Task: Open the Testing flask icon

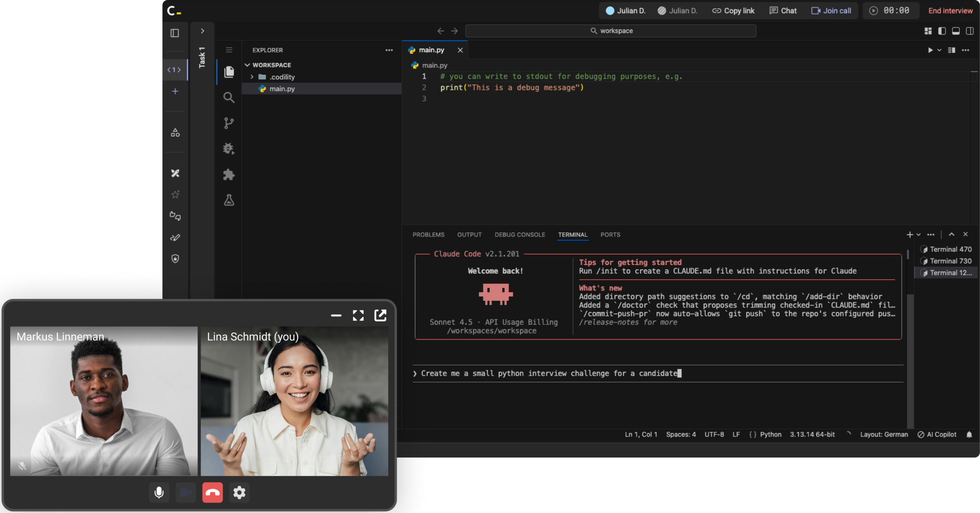Action: coord(229,200)
